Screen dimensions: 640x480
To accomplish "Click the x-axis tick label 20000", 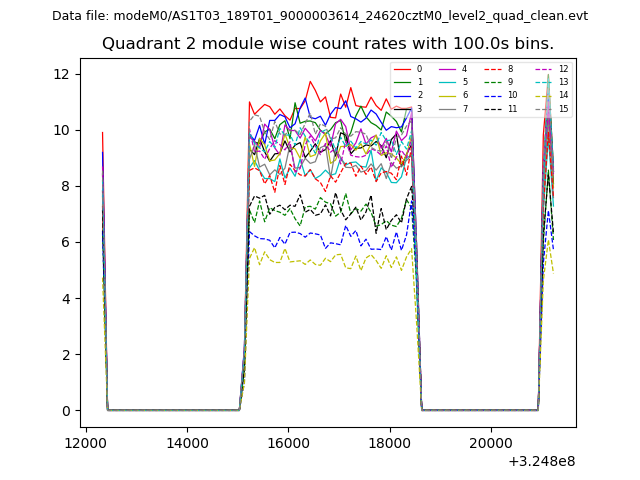I will click(490, 442).
